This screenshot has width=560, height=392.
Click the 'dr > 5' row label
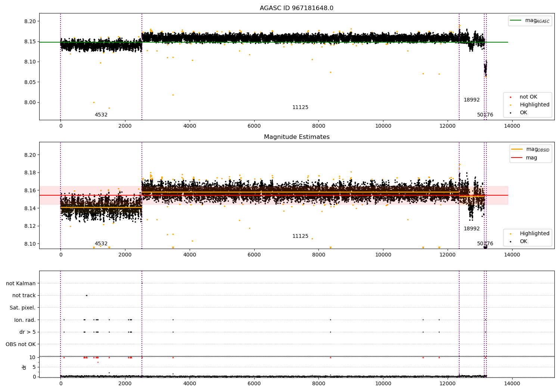[28, 332]
